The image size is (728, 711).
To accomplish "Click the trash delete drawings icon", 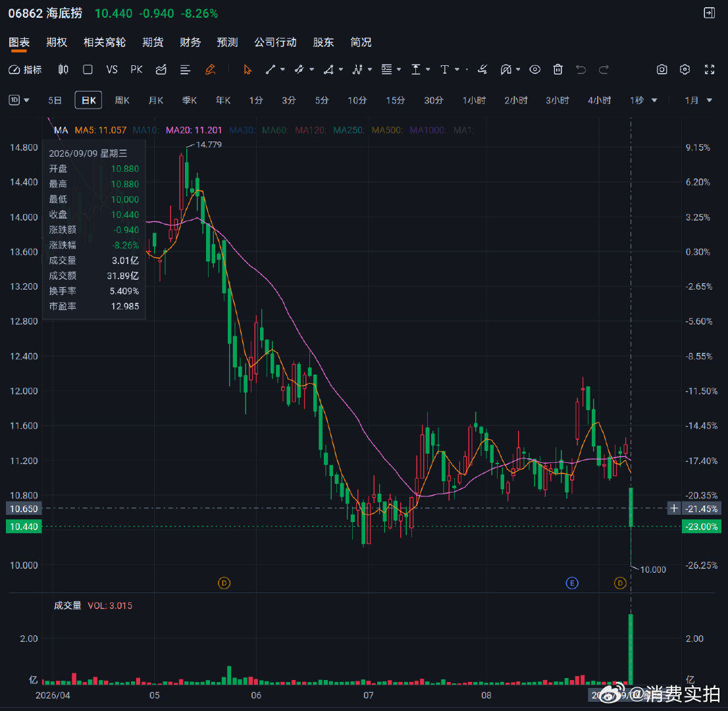I will click(x=558, y=70).
